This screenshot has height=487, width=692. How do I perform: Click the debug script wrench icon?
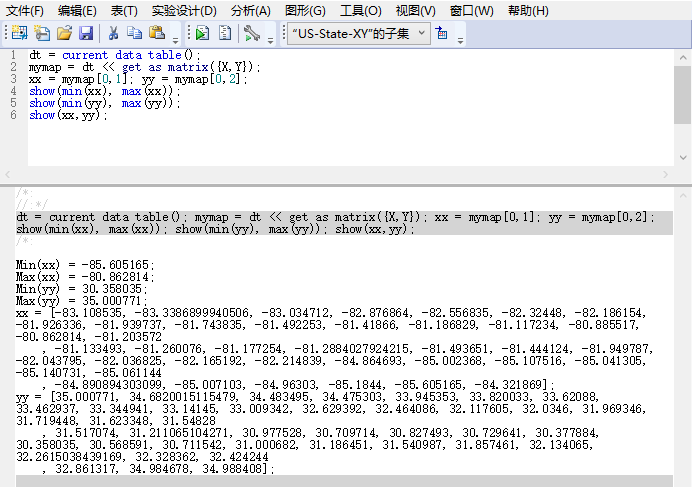(x=251, y=34)
